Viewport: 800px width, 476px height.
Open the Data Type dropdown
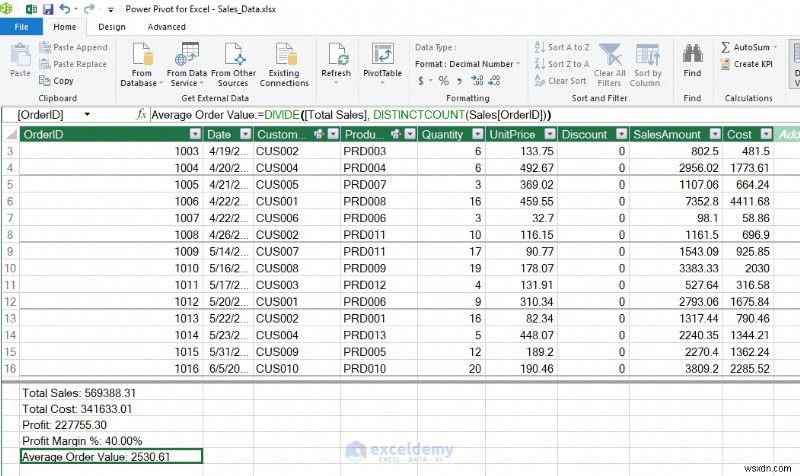439,47
